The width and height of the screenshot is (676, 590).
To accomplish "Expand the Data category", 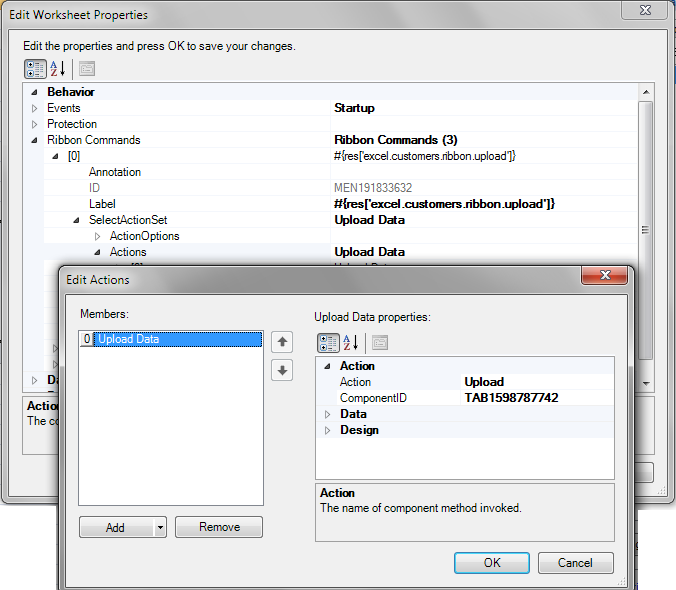I will pos(327,414).
